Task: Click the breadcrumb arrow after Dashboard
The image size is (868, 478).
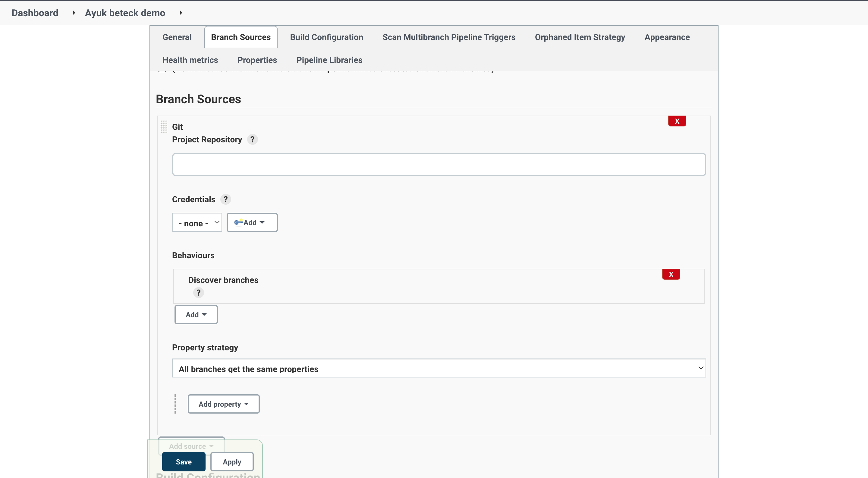Action: click(74, 13)
